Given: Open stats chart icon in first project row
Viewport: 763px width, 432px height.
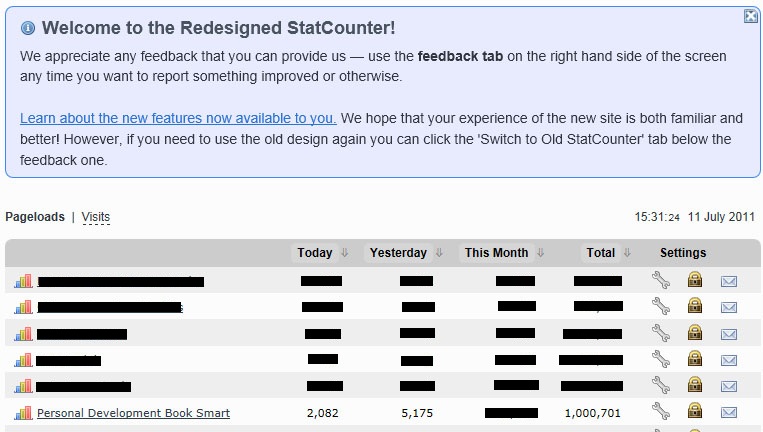Looking at the screenshot, I should 23,281.
